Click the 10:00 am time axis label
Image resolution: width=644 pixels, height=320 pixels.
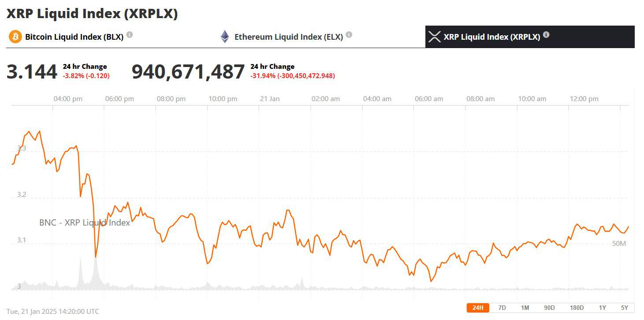click(x=532, y=99)
